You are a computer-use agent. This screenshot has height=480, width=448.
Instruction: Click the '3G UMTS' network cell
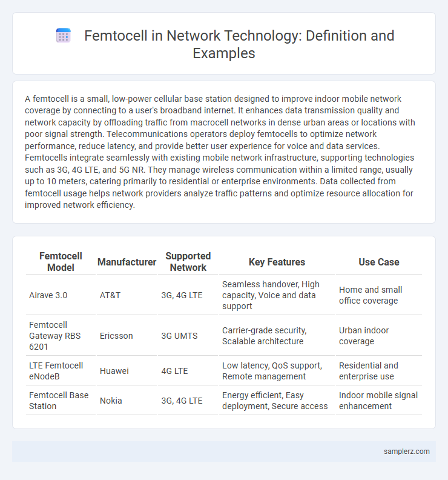188,336
